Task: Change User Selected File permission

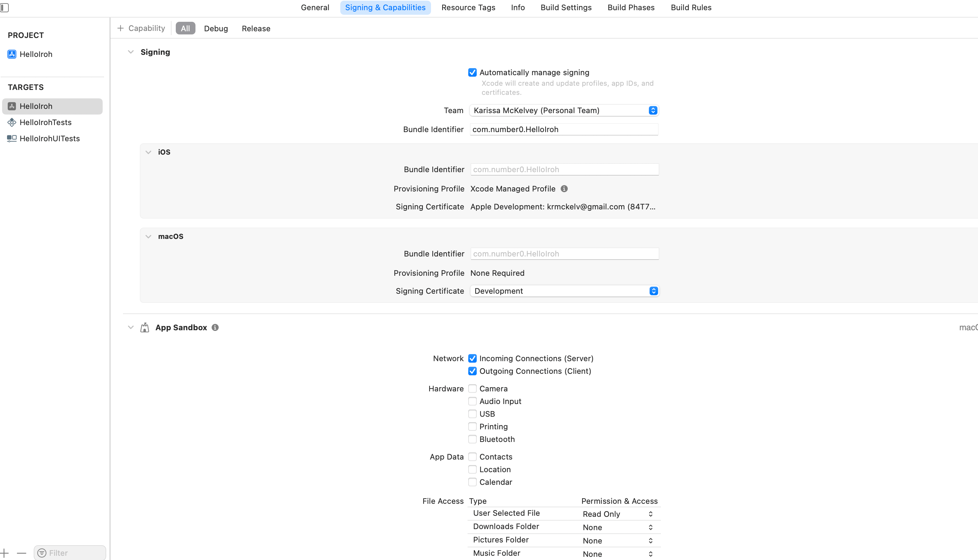Action: pos(618,514)
